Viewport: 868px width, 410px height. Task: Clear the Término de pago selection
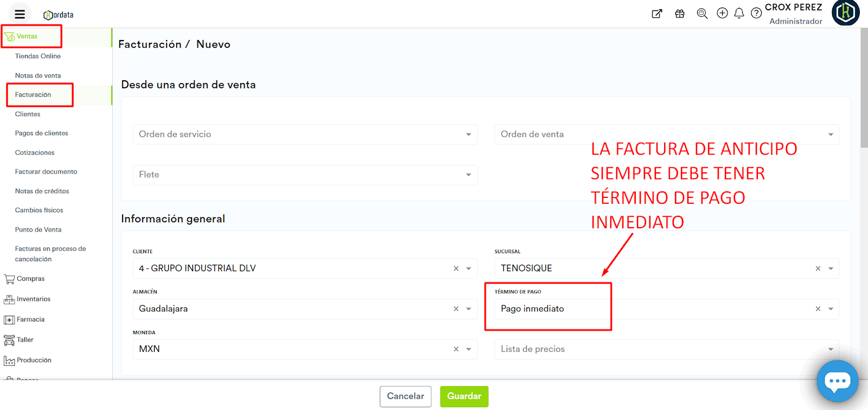pos(818,309)
